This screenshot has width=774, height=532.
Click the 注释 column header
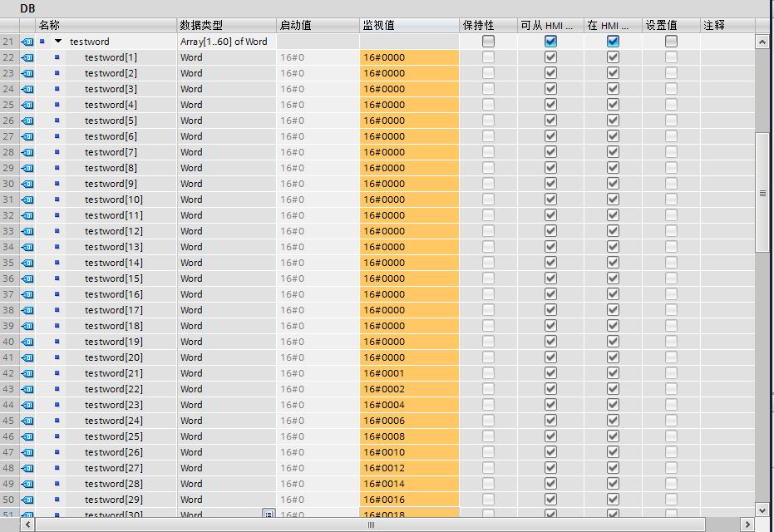click(x=727, y=25)
